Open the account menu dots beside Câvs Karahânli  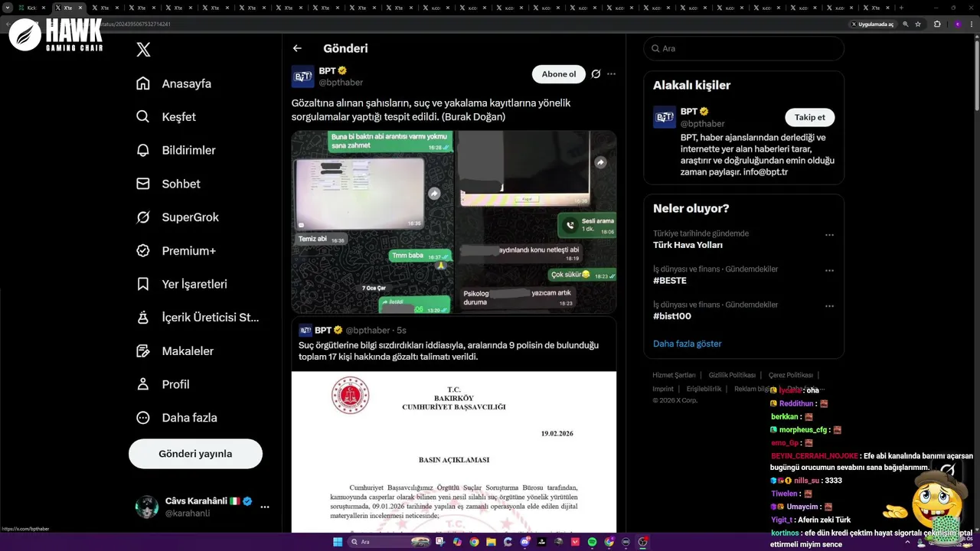pos(265,507)
